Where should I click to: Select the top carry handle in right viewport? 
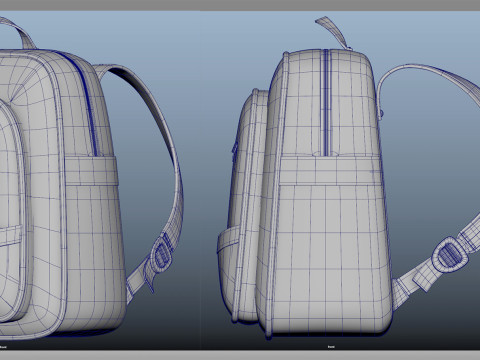[x=333, y=33]
